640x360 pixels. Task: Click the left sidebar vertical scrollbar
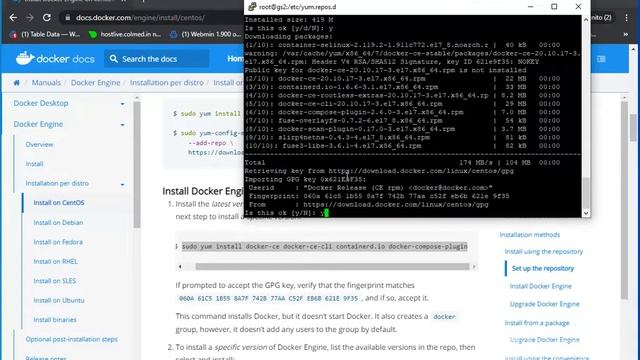(137, 164)
